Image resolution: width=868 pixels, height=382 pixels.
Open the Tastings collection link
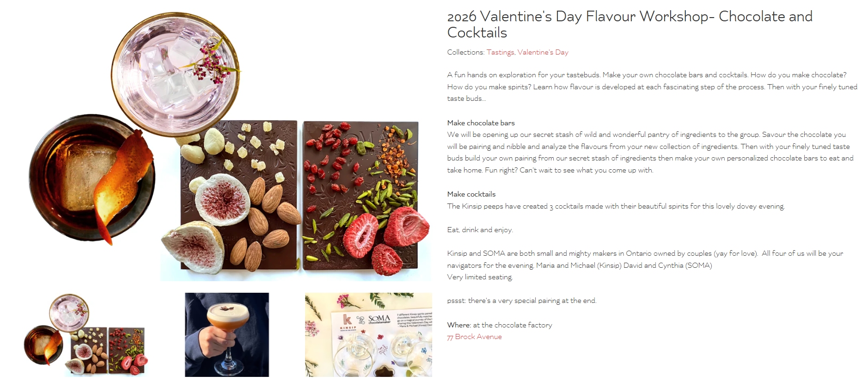click(x=500, y=52)
